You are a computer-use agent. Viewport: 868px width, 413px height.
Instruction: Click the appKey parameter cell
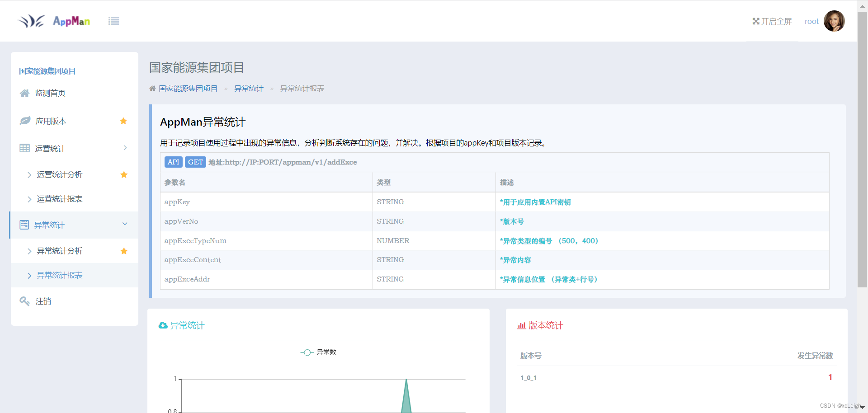tap(266, 202)
